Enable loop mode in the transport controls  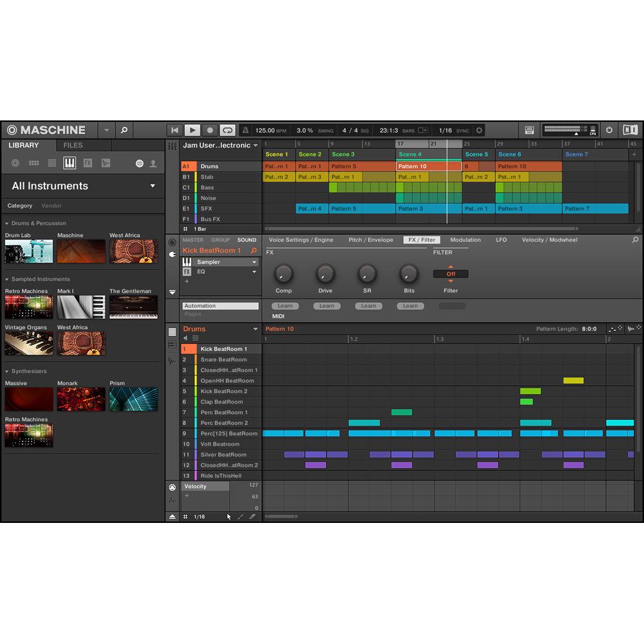(227, 130)
